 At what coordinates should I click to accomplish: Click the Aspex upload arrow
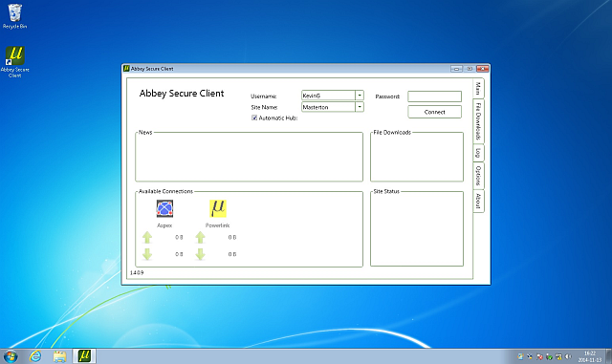click(x=147, y=237)
